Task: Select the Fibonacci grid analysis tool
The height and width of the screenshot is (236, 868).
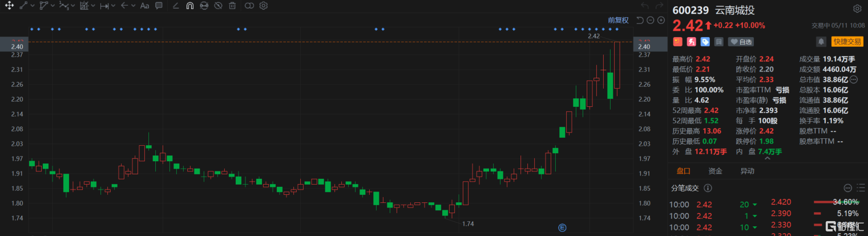Action: pos(84,6)
